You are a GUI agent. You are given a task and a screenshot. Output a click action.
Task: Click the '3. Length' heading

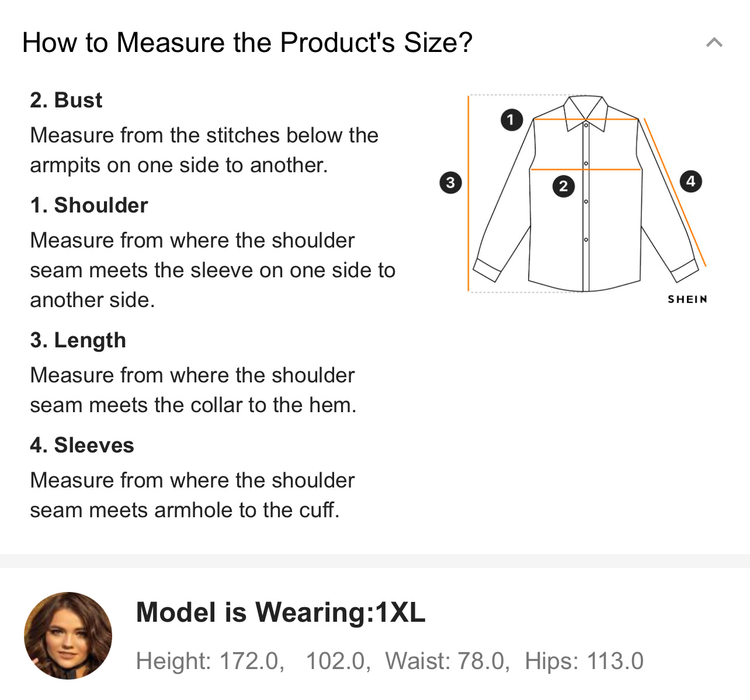coord(78,340)
